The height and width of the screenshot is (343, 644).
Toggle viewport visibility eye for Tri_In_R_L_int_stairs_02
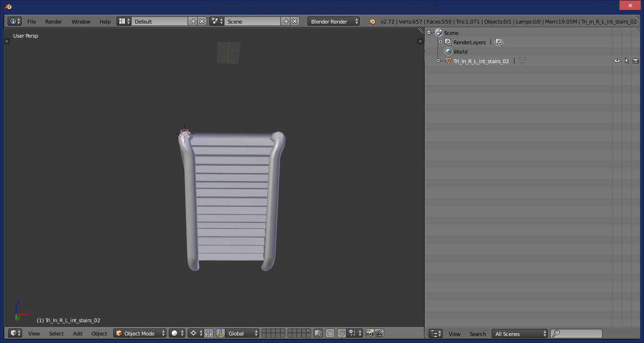[x=617, y=61]
